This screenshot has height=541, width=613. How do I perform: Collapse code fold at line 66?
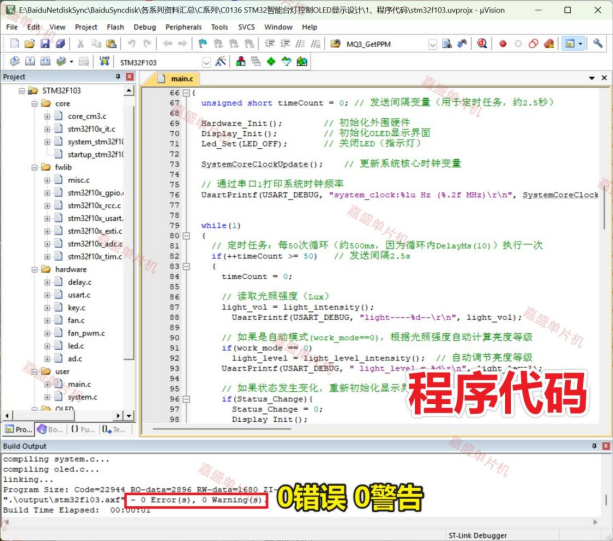point(186,93)
